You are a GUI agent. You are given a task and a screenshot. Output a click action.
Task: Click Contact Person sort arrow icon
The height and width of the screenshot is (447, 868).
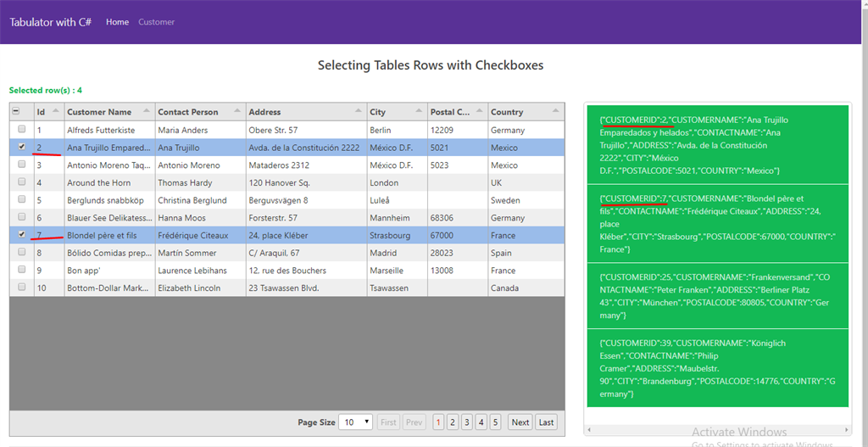237,111
